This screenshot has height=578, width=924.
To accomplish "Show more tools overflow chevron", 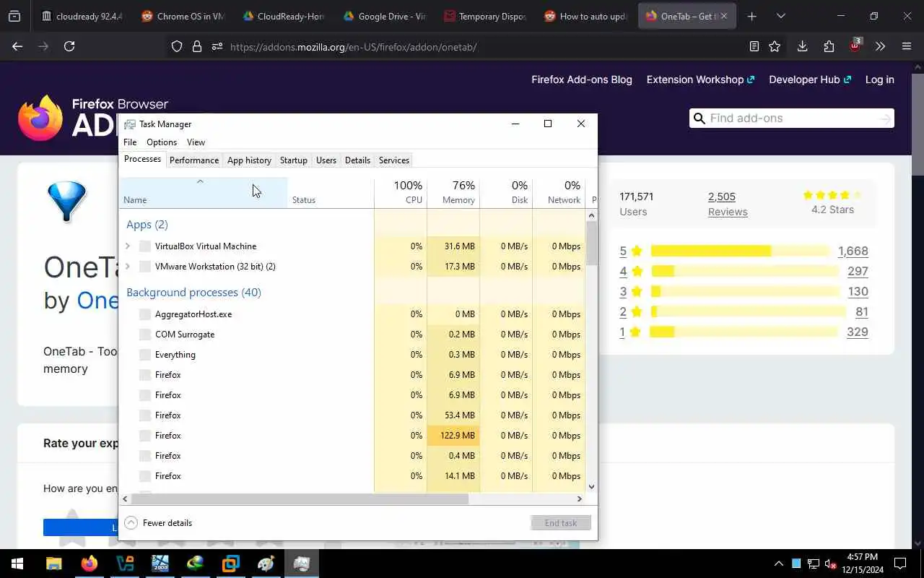I will pyautogui.click(x=880, y=46).
